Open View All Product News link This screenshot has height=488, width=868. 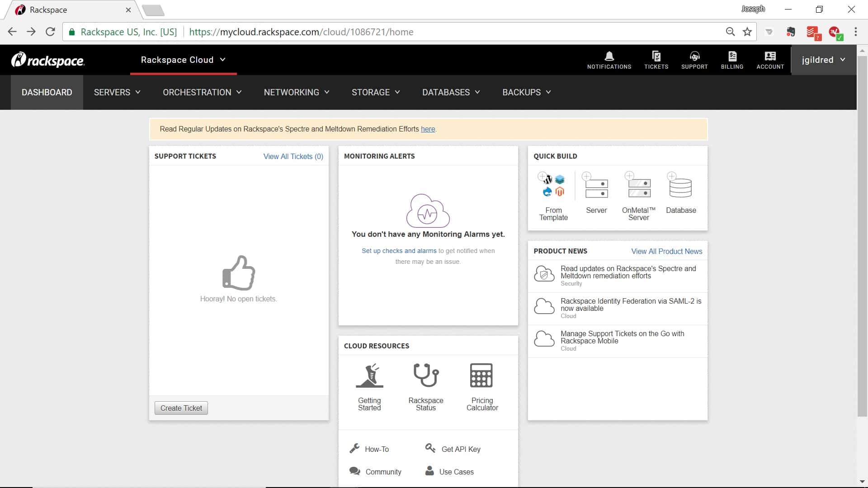[667, 251]
